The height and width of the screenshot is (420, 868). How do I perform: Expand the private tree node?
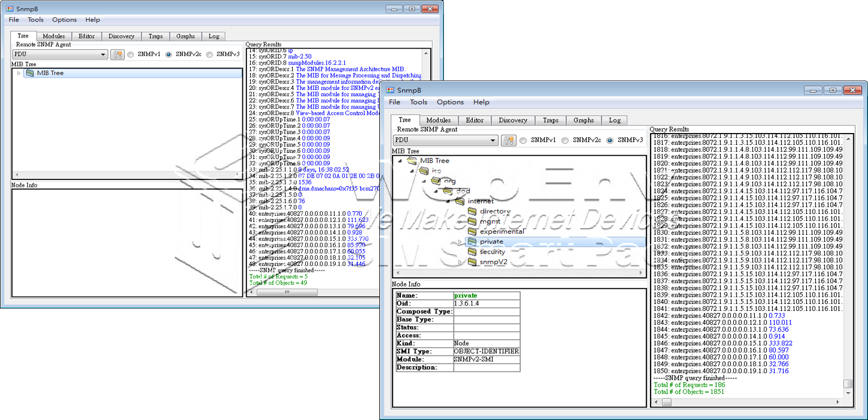(460, 242)
